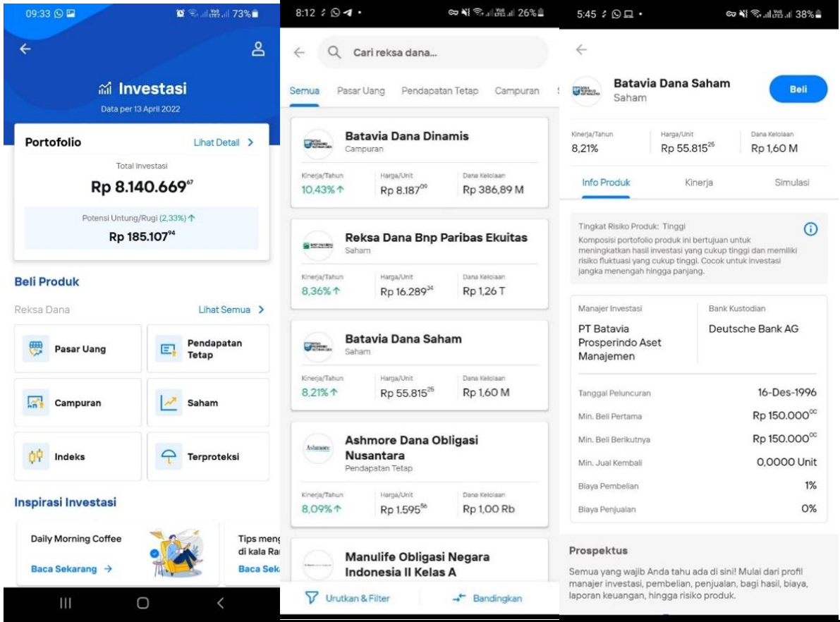840x622 pixels.
Task: Tap Bandingkan to compare funds
Action: [x=487, y=598]
